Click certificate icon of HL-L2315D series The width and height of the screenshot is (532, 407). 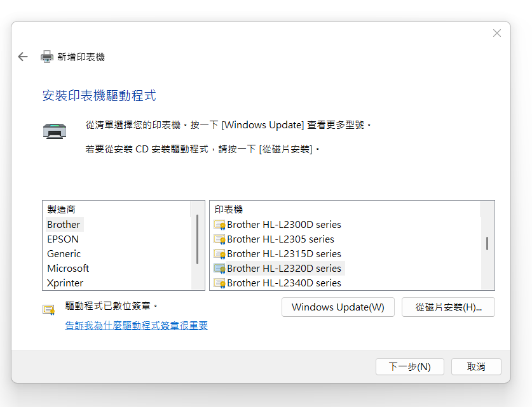(x=219, y=254)
